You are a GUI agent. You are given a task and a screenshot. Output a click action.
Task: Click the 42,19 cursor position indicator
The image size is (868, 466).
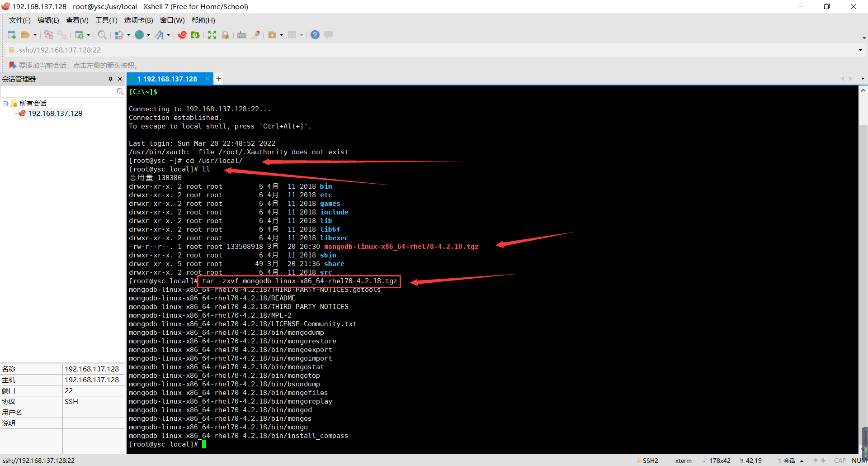751,461
